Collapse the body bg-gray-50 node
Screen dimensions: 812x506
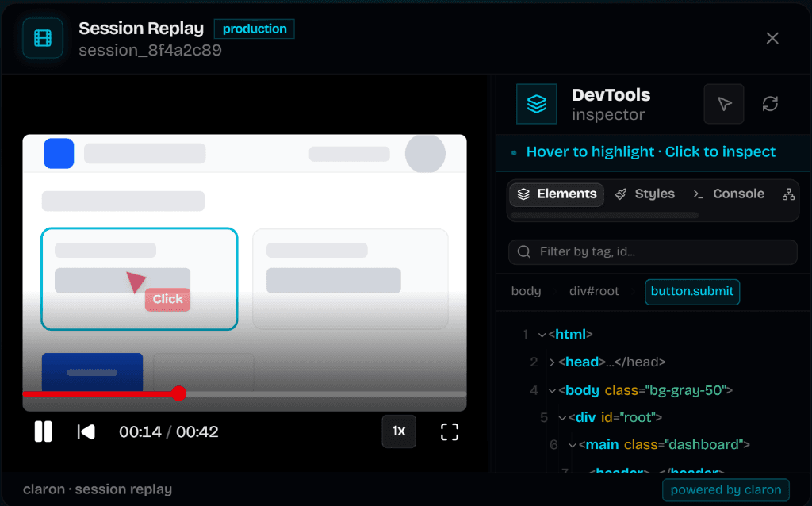552,390
